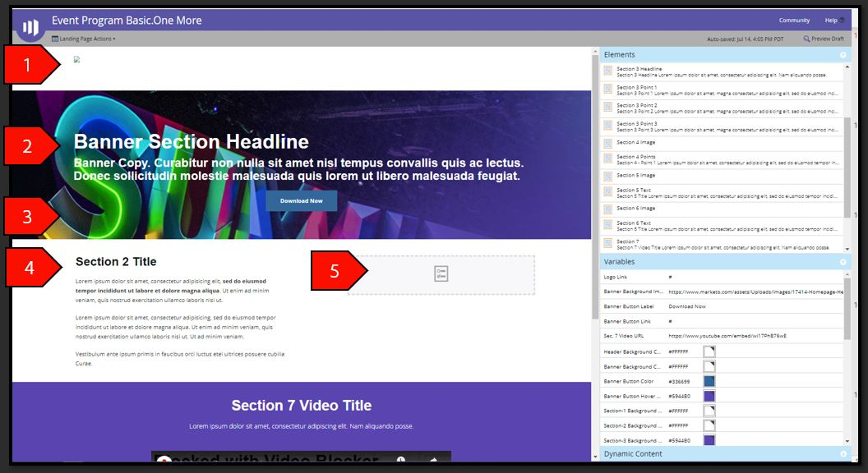Open the Landing Page Actions dropdown
868x473 pixels.
[84, 39]
